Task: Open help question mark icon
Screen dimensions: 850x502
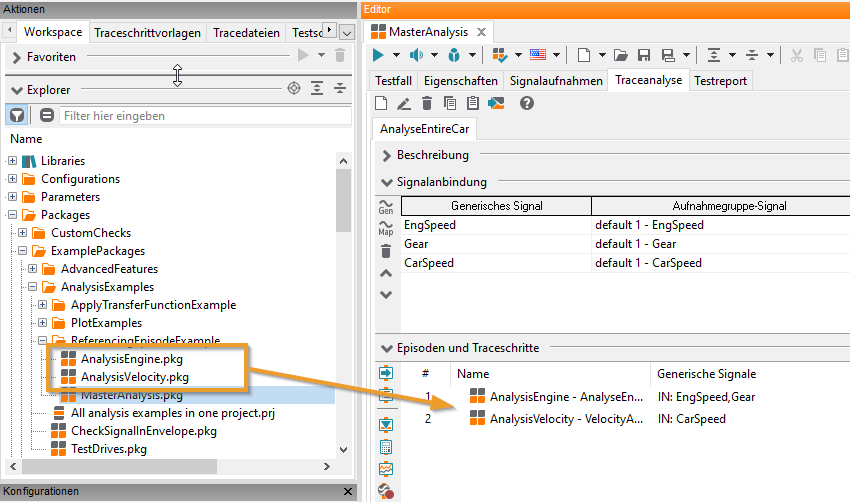Action: (x=527, y=103)
